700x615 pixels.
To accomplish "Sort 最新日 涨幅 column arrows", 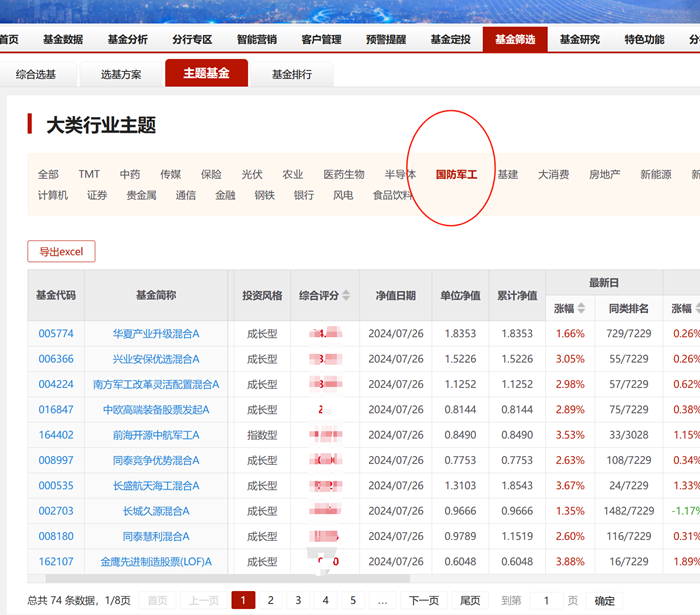I will (x=581, y=308).
